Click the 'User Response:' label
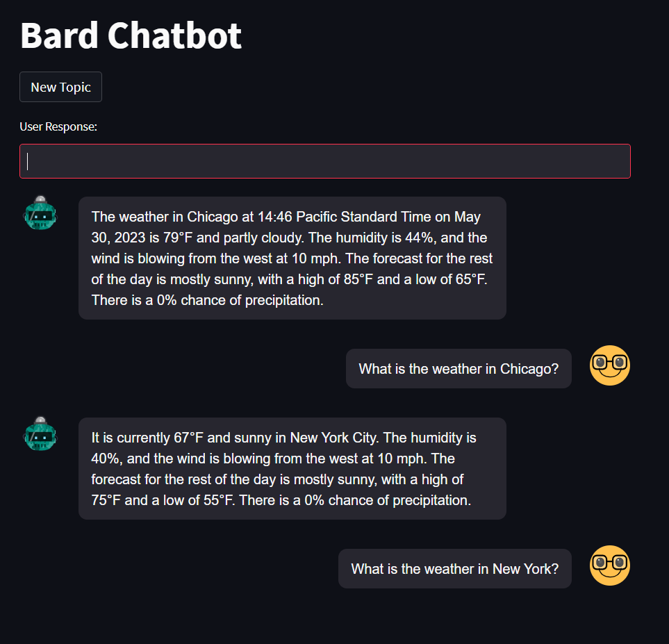The image size is (669, 644). tap(58, 126)
